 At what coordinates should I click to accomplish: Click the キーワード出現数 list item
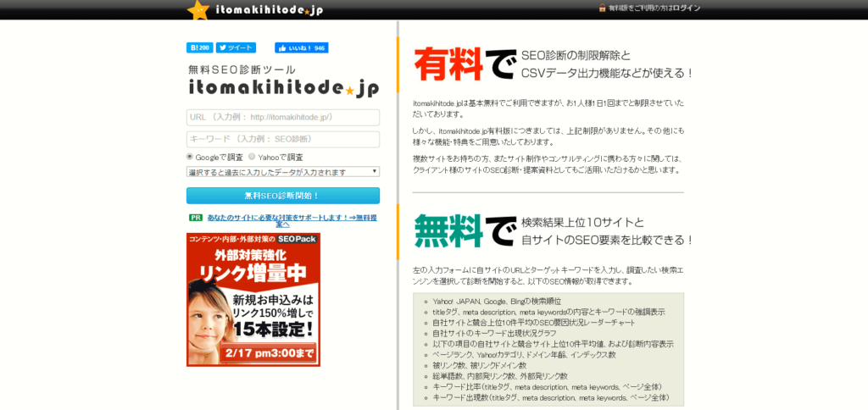pyautogui.click(x=551, y=397)
